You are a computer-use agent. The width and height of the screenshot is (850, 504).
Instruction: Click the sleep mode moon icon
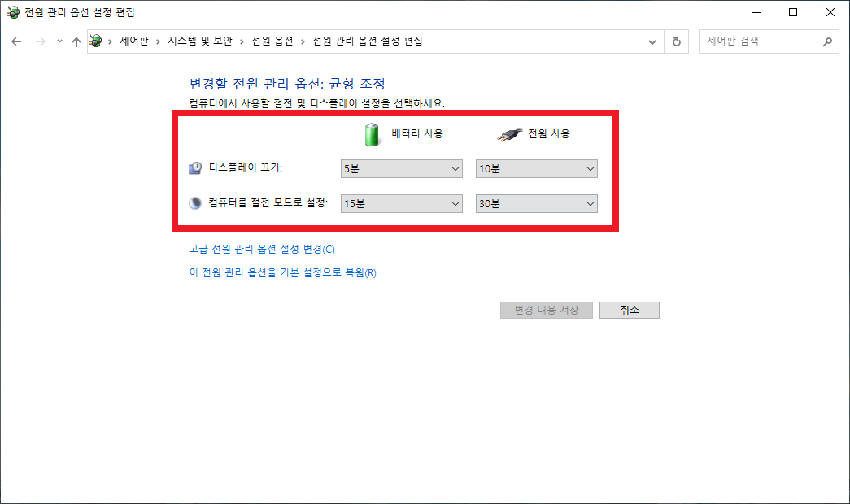tap(195, 203)
